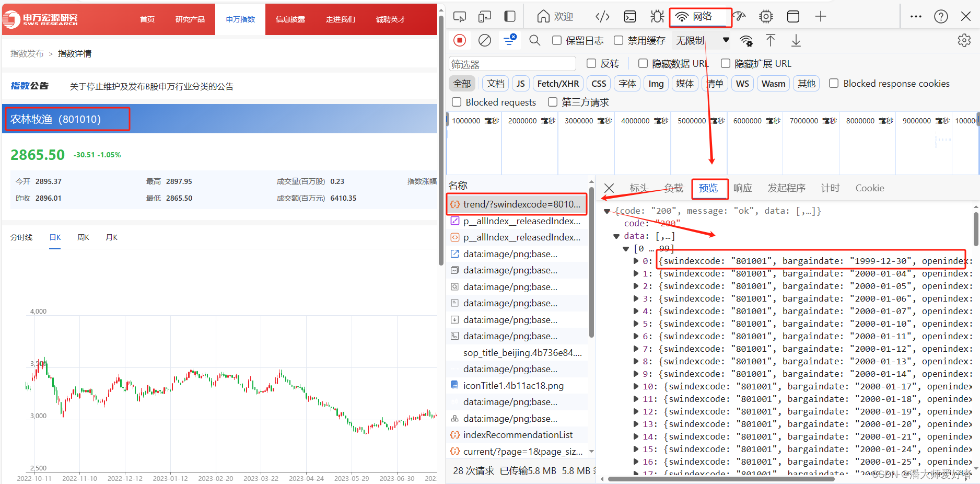Check Blocked response cookies checkbox
This screenshot has height=484, width=980.
834,83
